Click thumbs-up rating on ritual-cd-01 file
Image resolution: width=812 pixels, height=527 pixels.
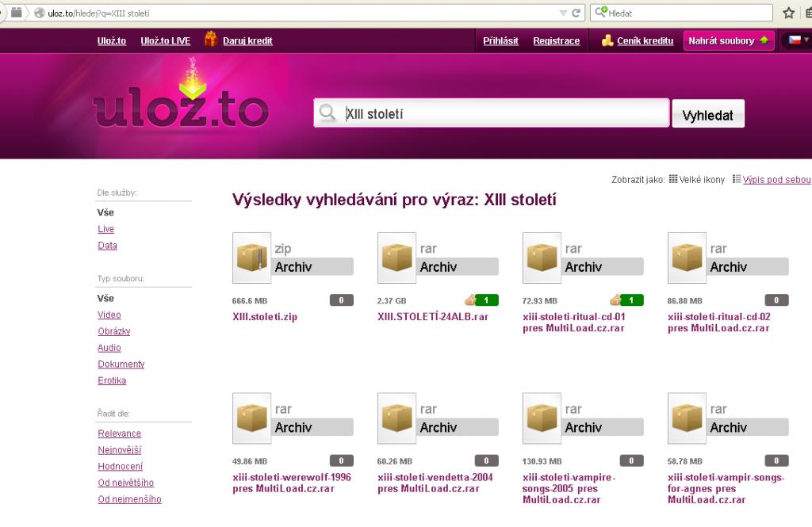click(626, 300)
